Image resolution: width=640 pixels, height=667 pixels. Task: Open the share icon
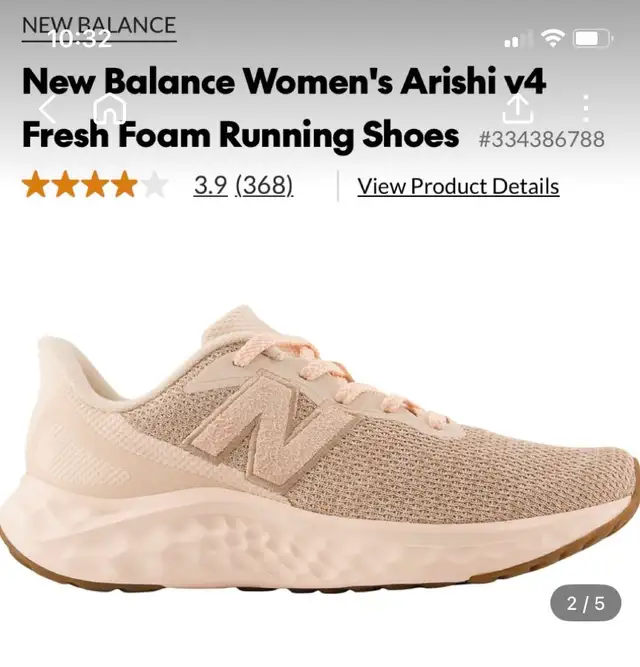click(518, 108)
